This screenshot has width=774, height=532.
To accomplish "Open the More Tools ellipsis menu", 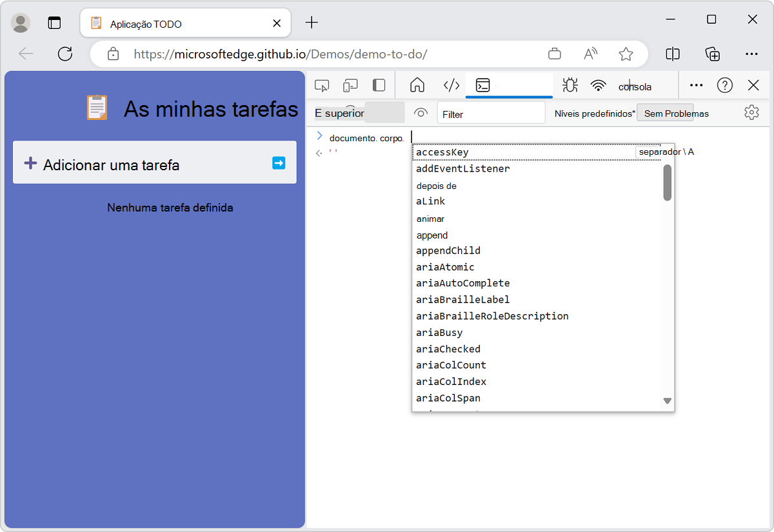I will [695, 84].
